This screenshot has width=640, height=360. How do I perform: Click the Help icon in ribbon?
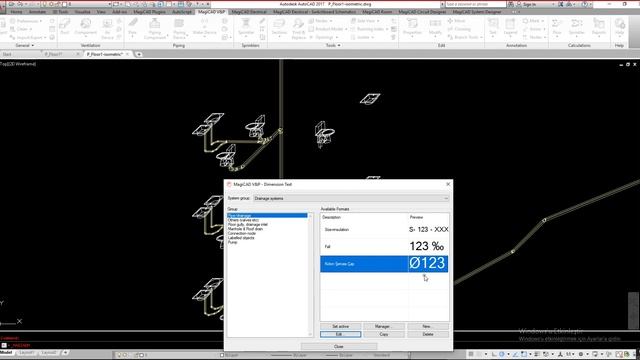pos(620,27)
